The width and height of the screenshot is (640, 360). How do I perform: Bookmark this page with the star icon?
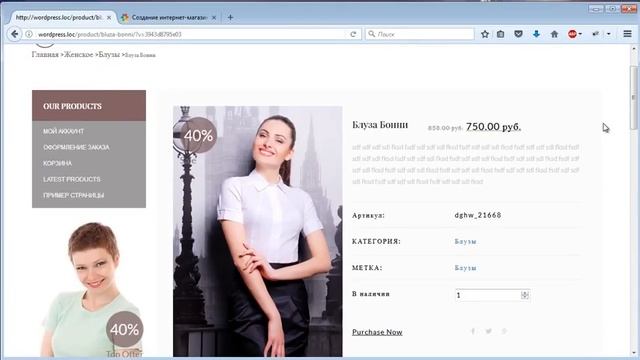484,34
